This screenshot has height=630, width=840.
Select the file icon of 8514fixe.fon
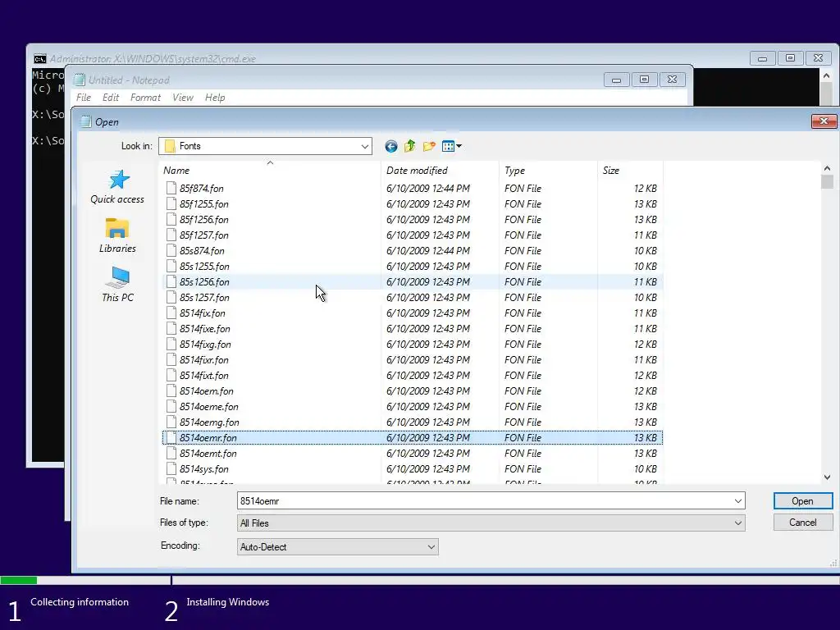pyautogui.click(x=171, y=328)
